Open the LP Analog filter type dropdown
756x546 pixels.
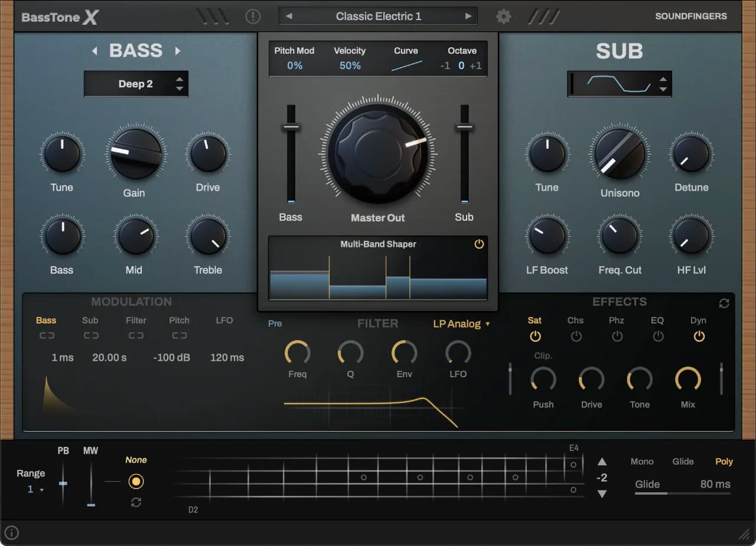pos(462,323)
